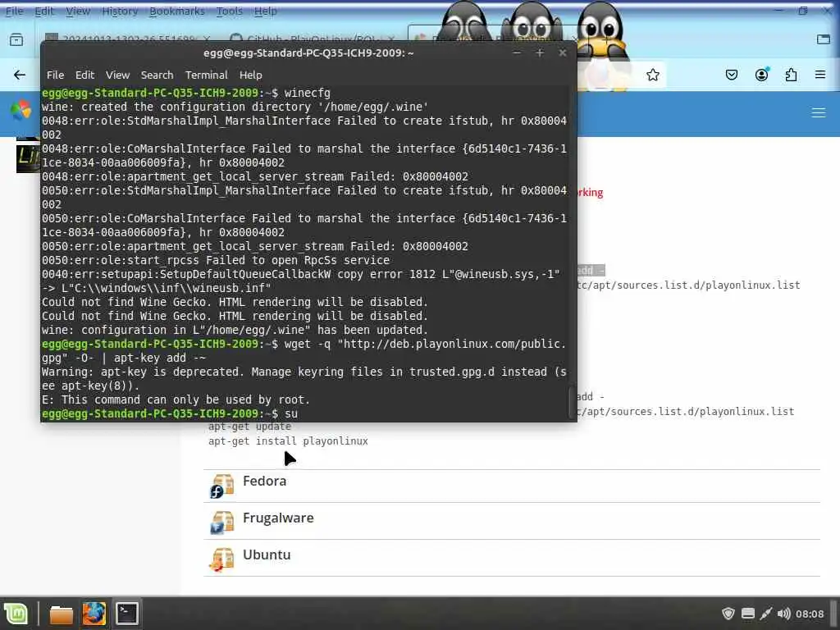Click the terminal scrollbar
Viewport: 840px width, 630px height.
click(572, 403)
